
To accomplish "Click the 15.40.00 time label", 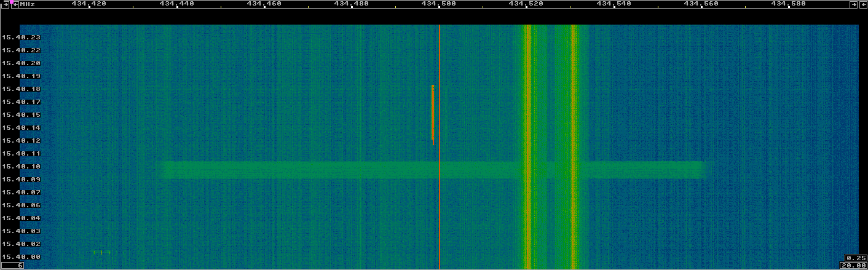I will (x=21, y=256).
